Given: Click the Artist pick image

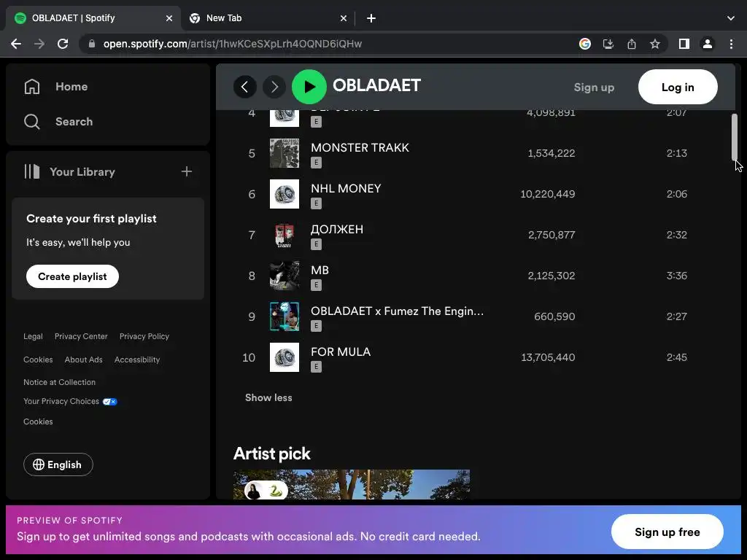Looking at the screenshot, I should tap(352, 484).
